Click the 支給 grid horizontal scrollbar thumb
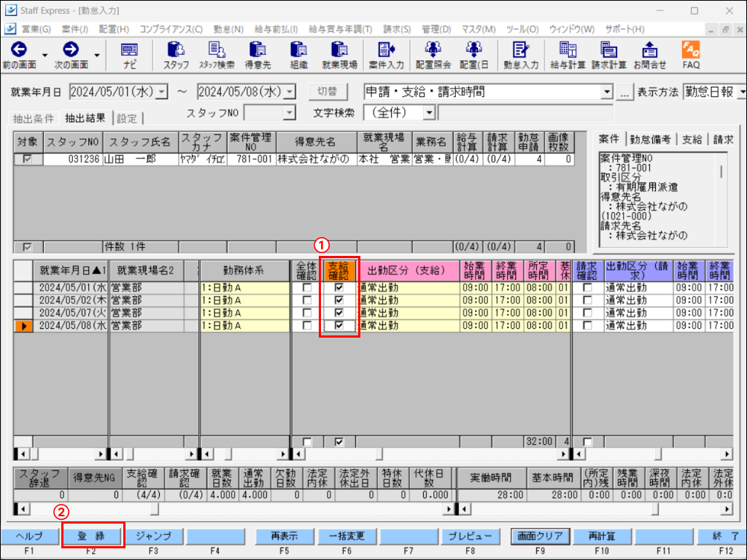The width and height of the screenshot is (747, 560). 379,454
